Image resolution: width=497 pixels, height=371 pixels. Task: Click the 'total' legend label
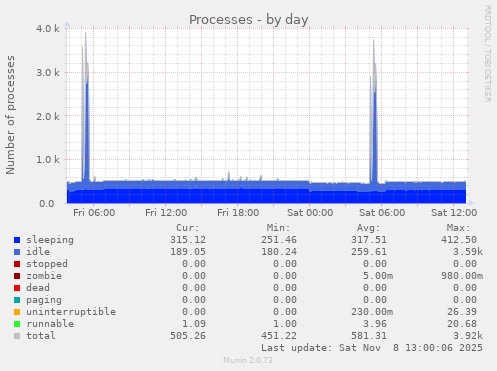(x=41, y=336)
